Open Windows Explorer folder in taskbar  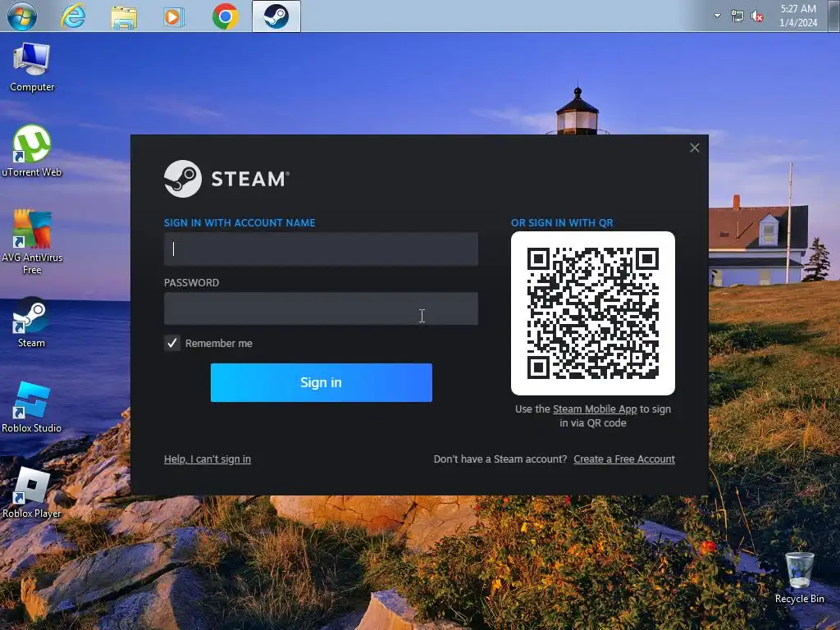point(124,17)
